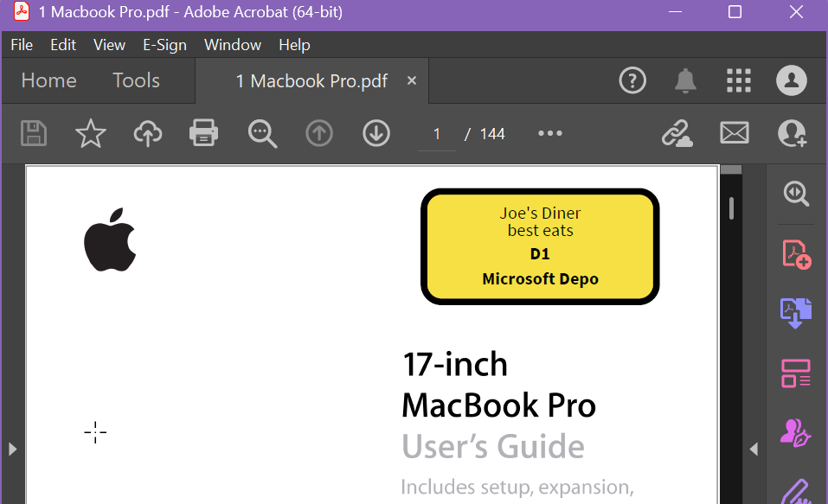The image size is (828, 504).
Task: Open the Find text magnifier tool
Action: point(261,133)
